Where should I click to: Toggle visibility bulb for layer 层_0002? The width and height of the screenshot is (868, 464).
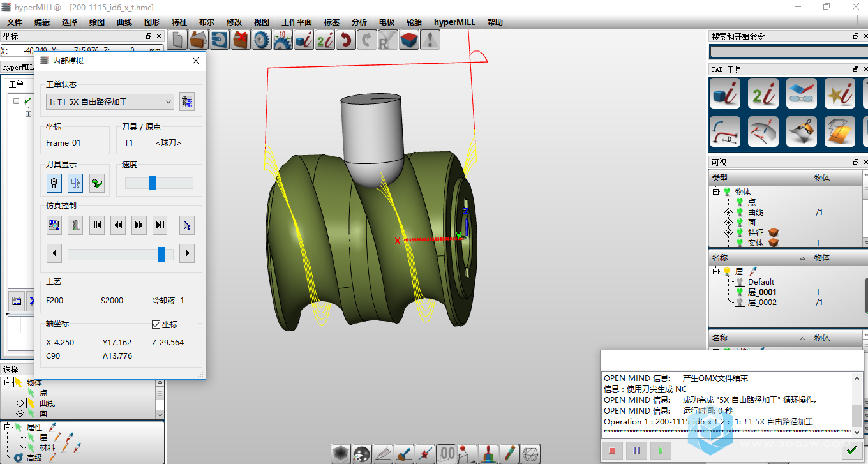point(740,302)
